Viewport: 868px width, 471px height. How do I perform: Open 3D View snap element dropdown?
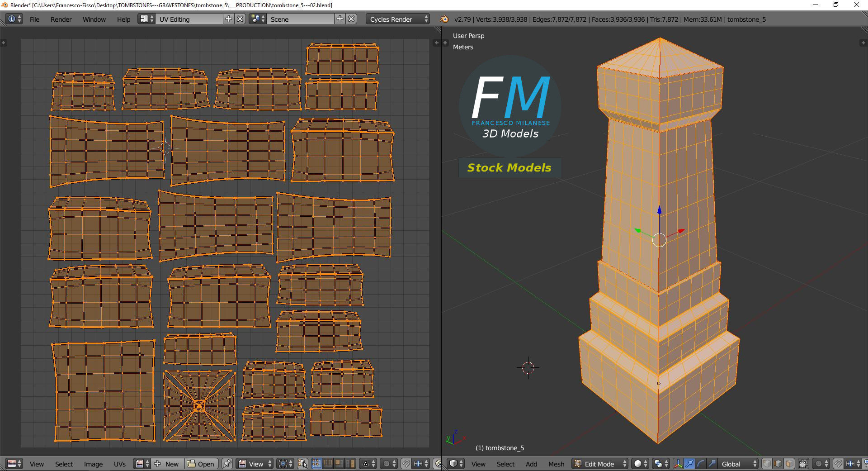[853, 464]
